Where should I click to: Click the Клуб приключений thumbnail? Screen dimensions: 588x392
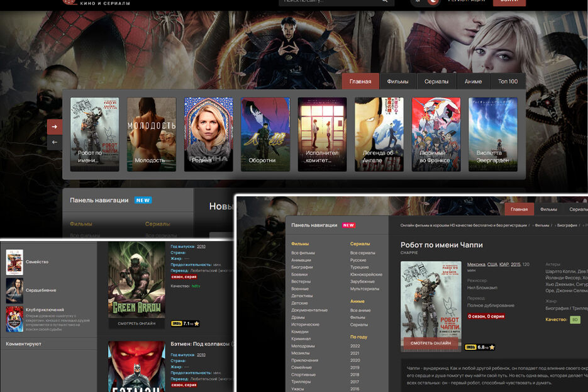tap(14, 319)
